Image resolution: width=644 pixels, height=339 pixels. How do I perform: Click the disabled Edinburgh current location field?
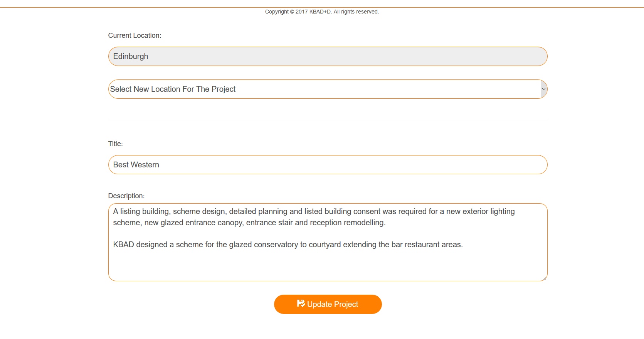(x=328, y=56)
